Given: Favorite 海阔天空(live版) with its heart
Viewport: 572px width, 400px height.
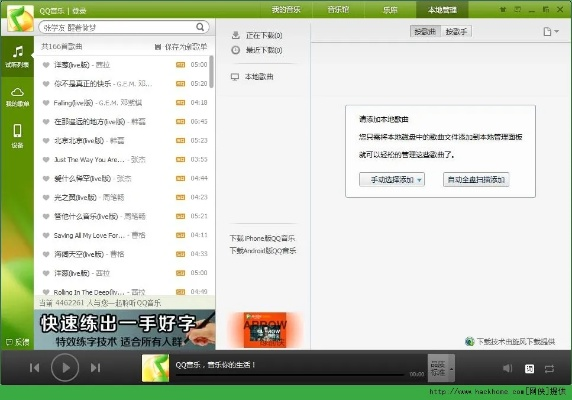Looking at the screenshot, I should (46, 254).
